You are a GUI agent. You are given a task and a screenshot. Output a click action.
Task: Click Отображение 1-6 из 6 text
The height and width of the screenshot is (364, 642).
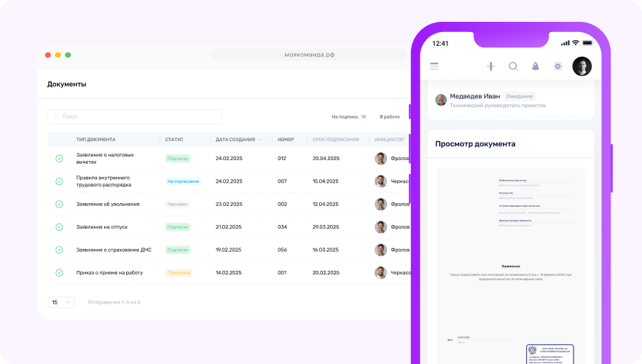(x=114, y=302)
